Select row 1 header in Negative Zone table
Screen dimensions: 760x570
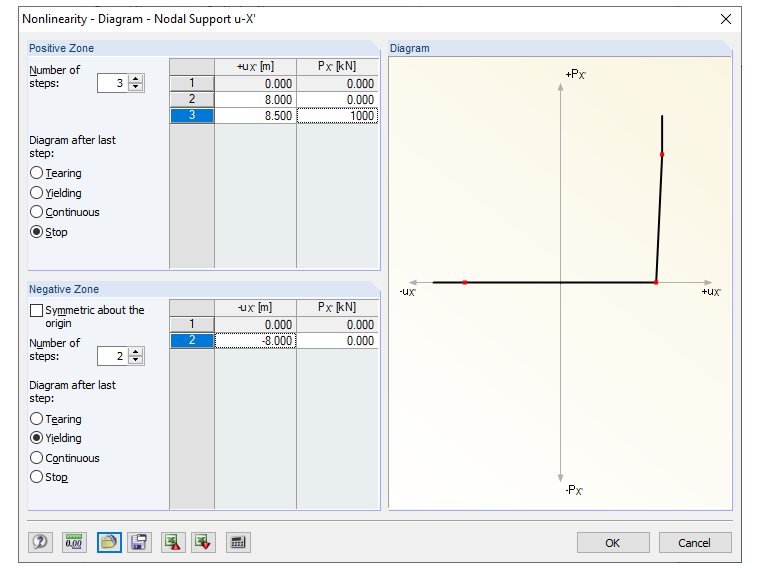pyautogui.click(x=192, y=324)
